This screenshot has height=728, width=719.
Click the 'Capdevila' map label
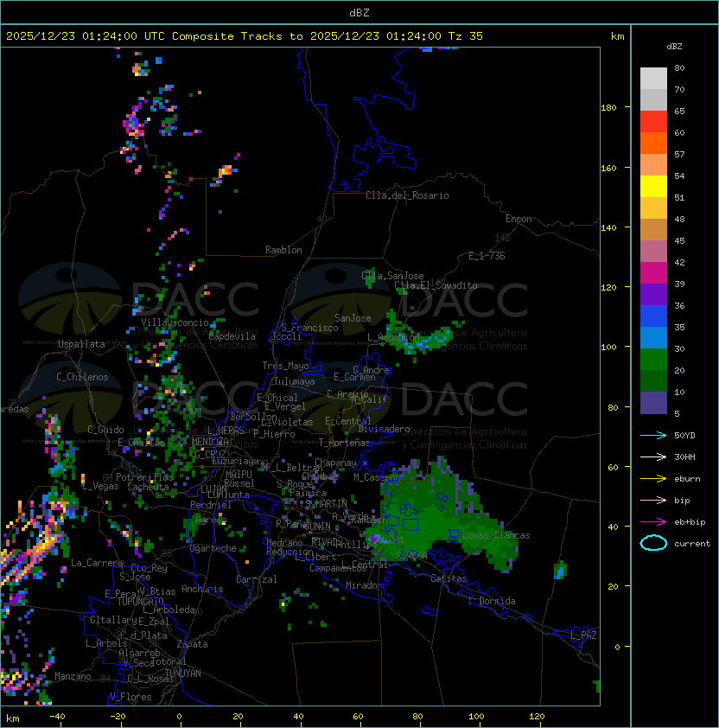[x=232, y=336]
